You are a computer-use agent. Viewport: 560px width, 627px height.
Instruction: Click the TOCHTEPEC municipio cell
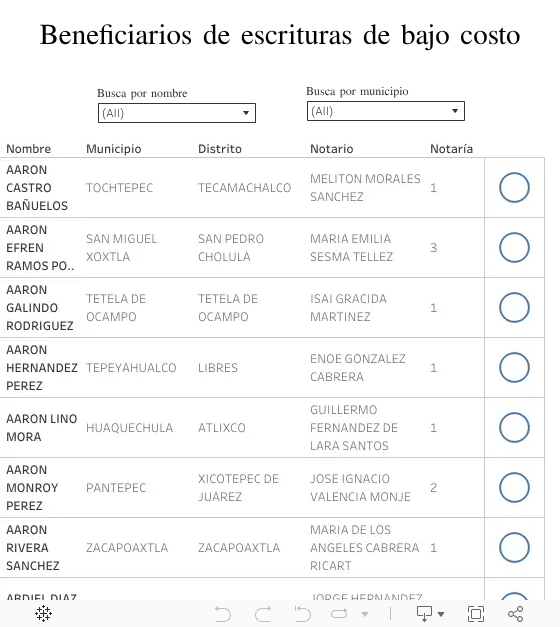(120, 188)
